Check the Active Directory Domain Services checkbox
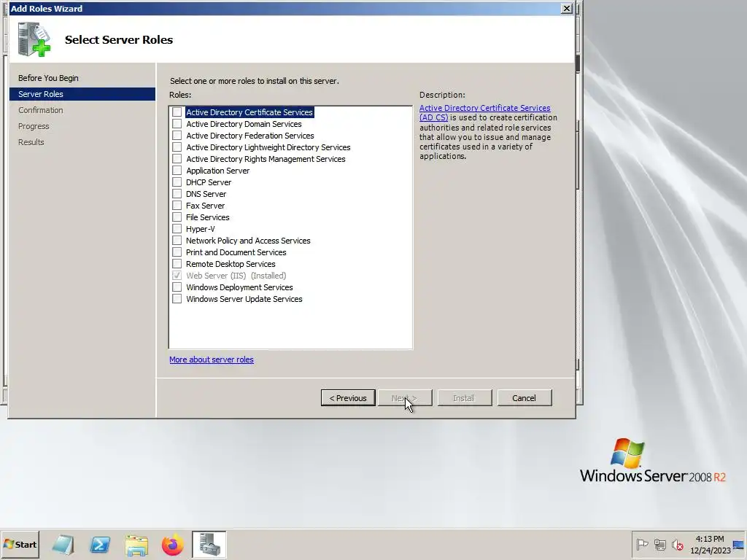This screenshot has height=560, width=747. pos(177,124)
